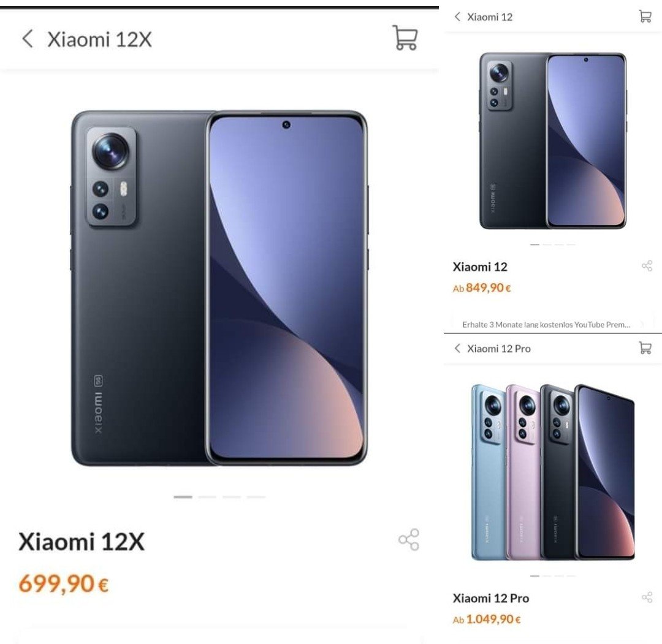Share the Xiaomi 12 Pro product
The height and width of the screenshot is (644, 662).
(x=647, y=597)
